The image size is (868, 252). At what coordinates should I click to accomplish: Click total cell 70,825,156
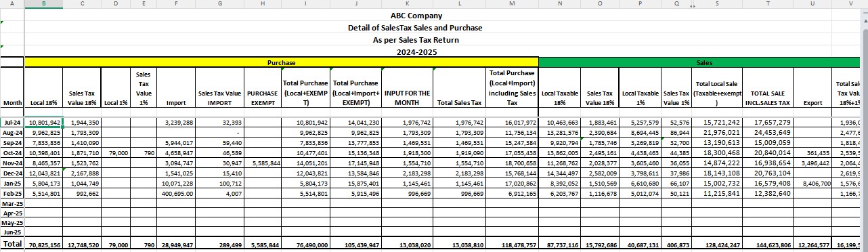[44, 243]
